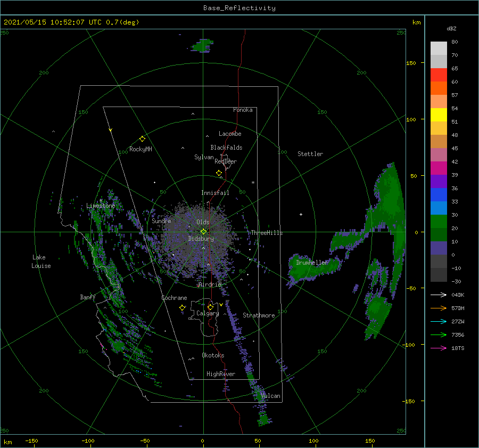Image resolution: width=479 pixels, height=448 pixels.
Task: Click the RockyMH label
Action: [x=141, y=149]
